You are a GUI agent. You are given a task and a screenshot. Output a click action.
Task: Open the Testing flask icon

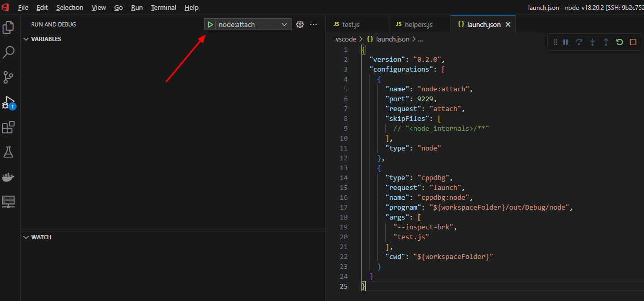8,152
